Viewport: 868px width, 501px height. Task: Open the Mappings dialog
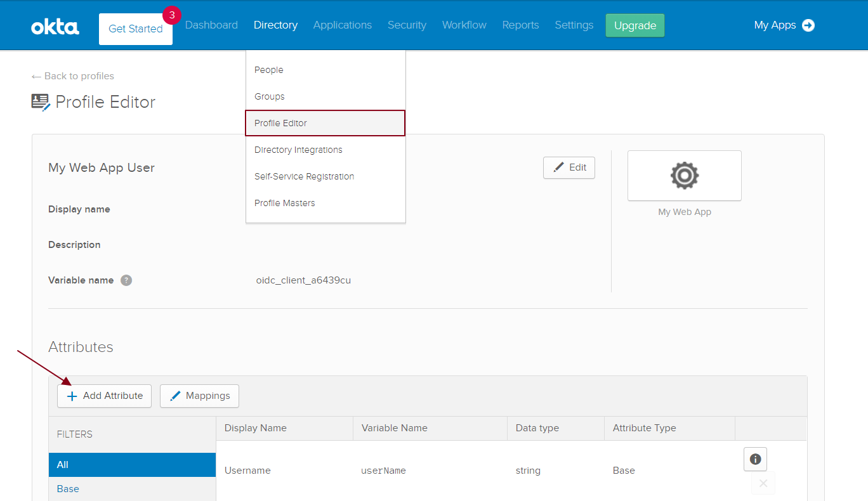199,396
